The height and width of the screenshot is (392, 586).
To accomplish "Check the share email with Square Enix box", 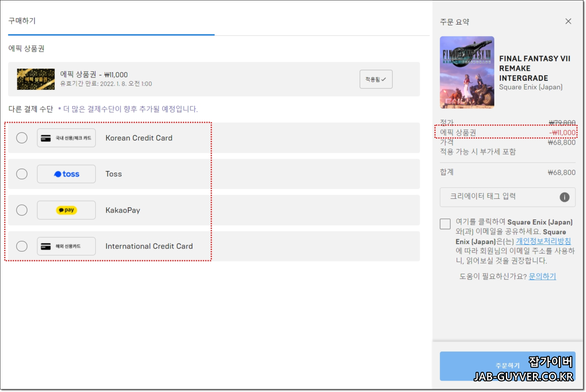I will click(x=445, y=224).
